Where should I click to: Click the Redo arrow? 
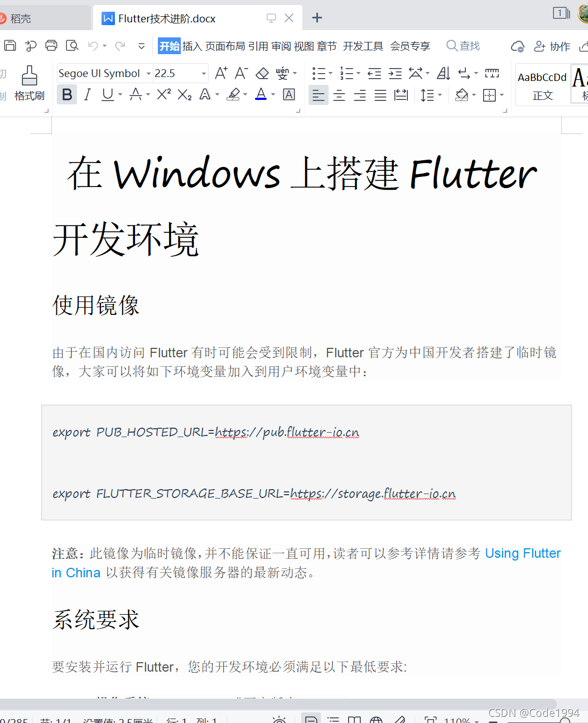tap(120, 46)
